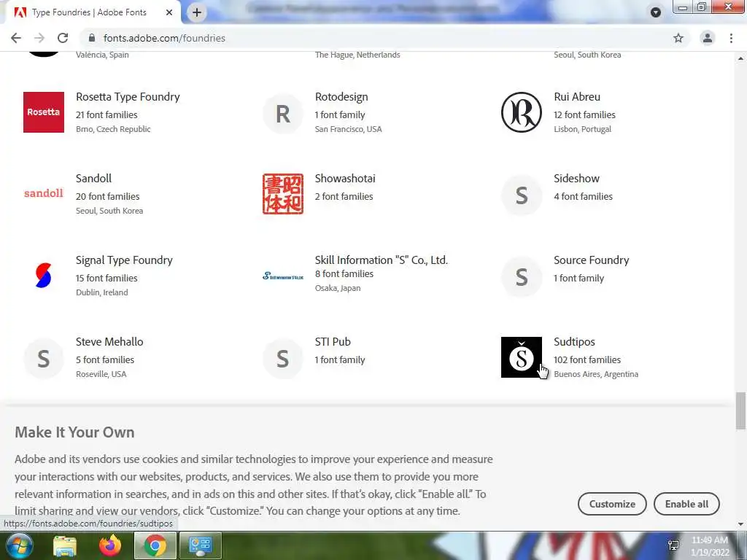Click the "San Francisco, USA" location text
The width and height of the screenshot is (747, 560).
[348, 129]
